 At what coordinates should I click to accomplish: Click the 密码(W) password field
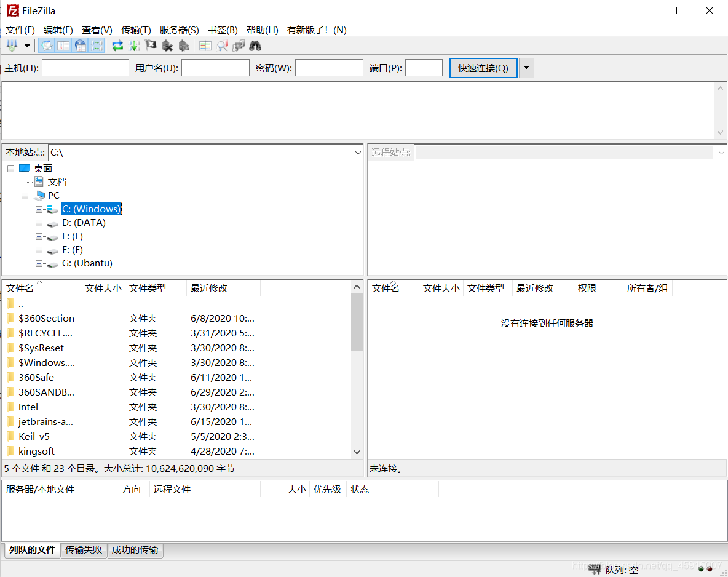(x=329, y=68)
